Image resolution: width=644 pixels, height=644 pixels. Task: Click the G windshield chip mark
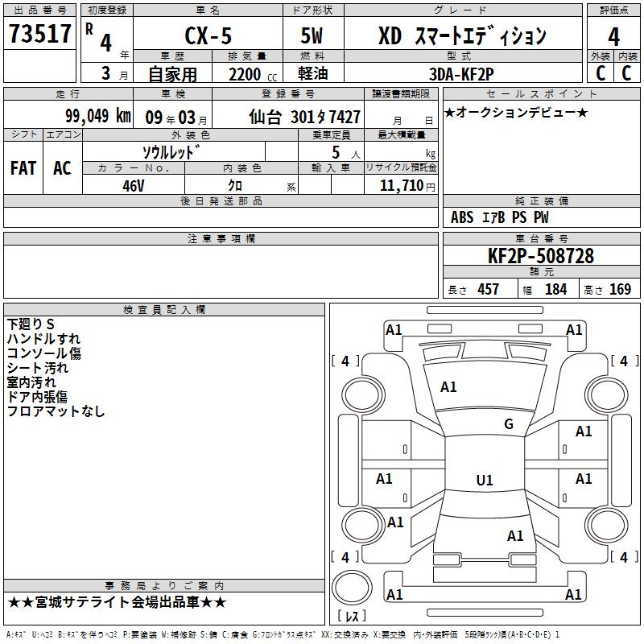[x=508, y=424]
